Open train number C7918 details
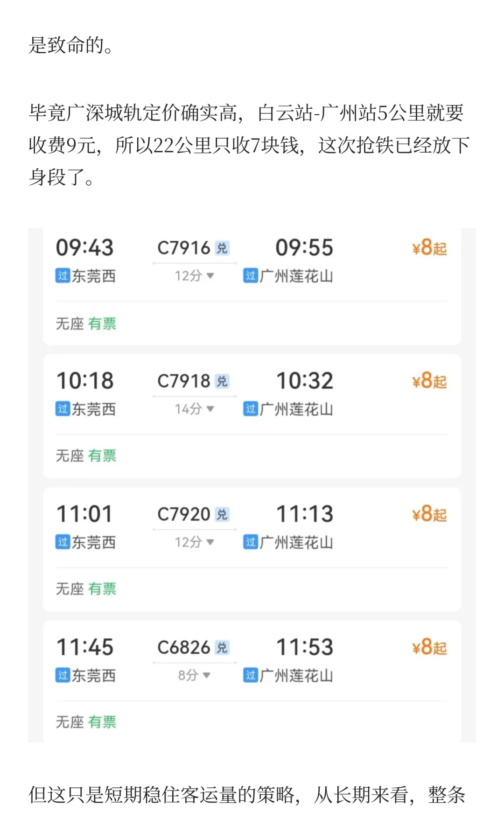The image size is (504, 840). tap(184, 381)
